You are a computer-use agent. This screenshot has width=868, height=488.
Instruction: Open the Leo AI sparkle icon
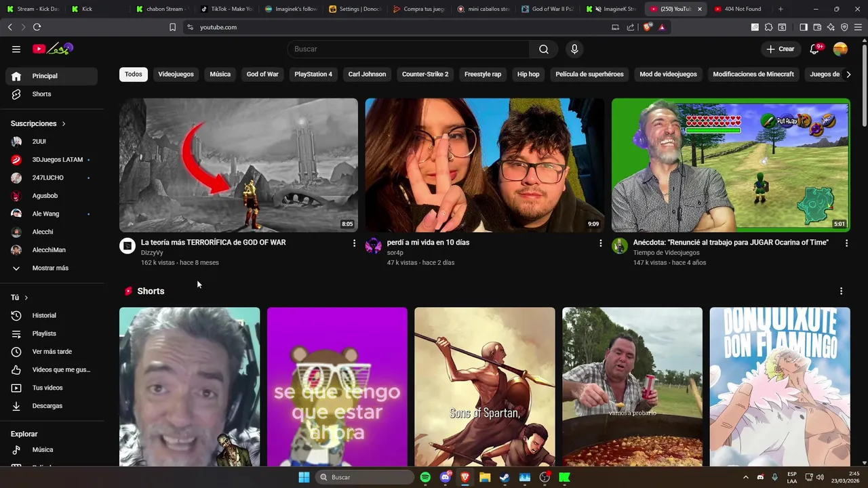(x=831, y=27)
